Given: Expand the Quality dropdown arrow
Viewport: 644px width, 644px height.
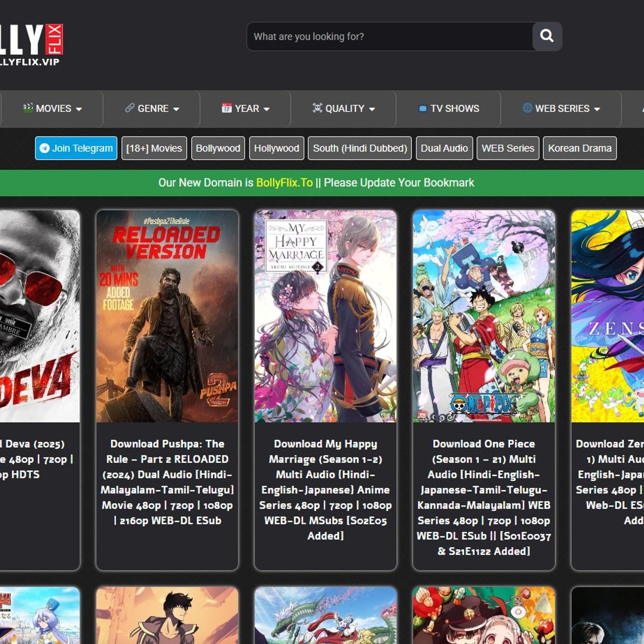Looking at the screenshot, I should [372, 109].
